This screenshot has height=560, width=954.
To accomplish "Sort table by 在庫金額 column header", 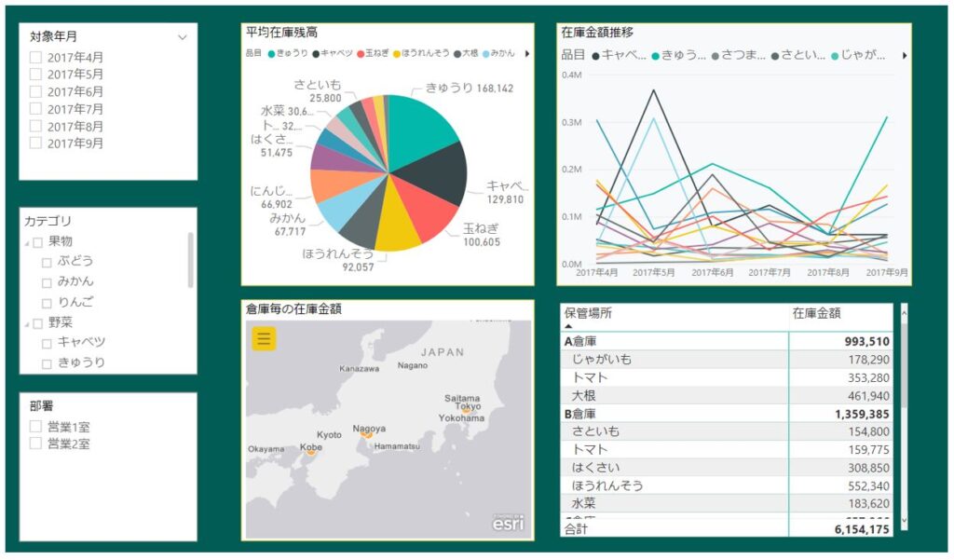I will 816,314.
